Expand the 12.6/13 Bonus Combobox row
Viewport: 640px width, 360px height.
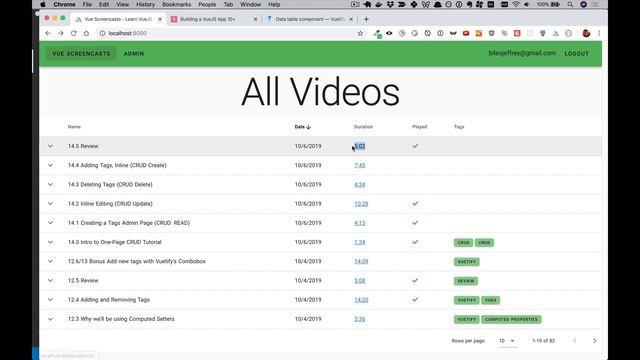(x=50, y=261)
